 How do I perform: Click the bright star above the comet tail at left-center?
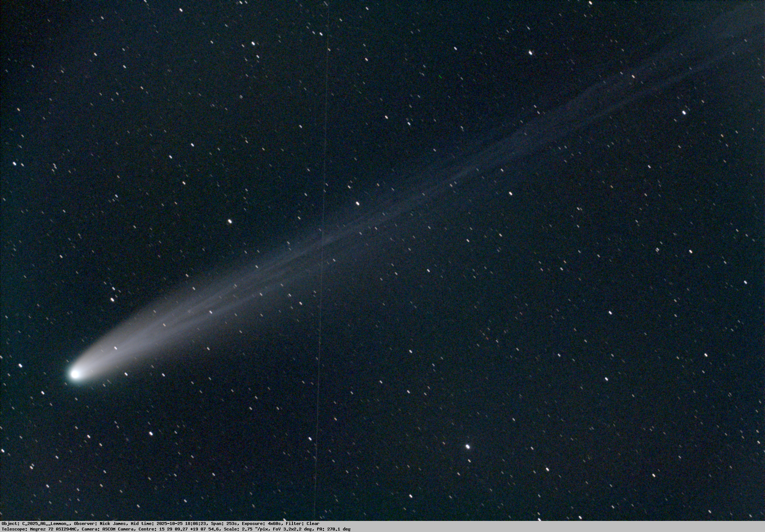point(230,221)
